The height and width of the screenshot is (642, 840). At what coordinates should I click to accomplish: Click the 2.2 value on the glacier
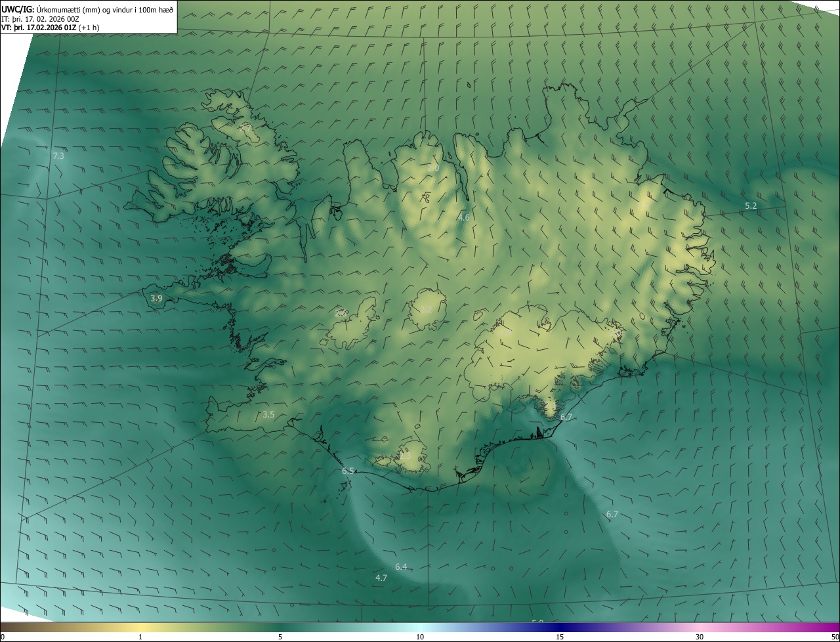tap(426, 309)
